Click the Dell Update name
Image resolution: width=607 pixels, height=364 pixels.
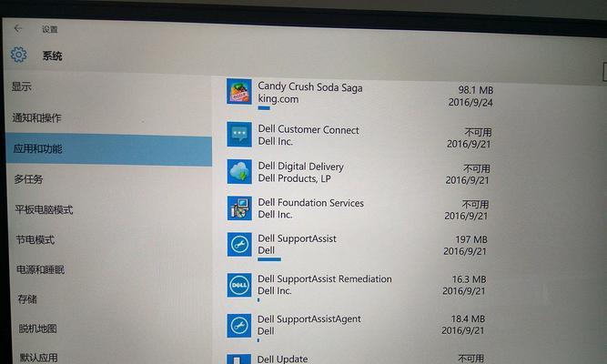click(x=283, y=359)
